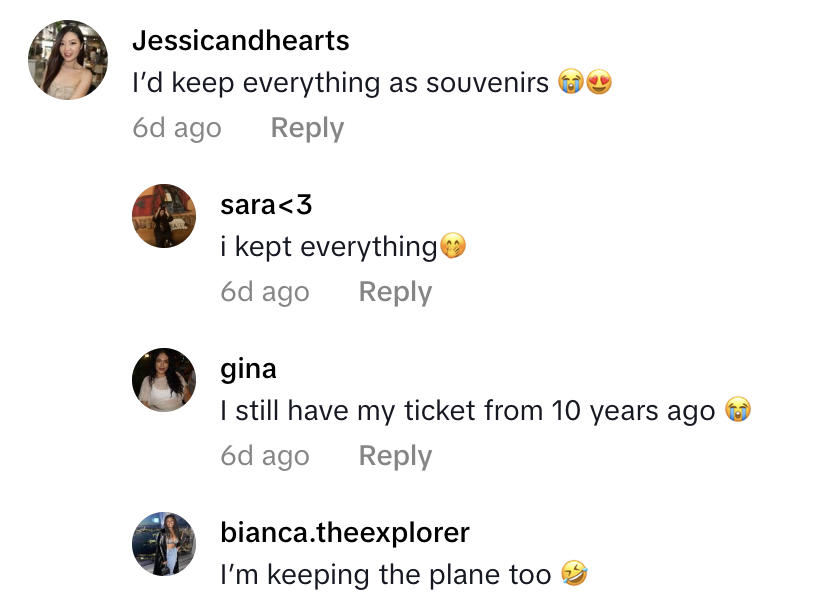Click the sara<3 username
820x600 pixels.
266,205
